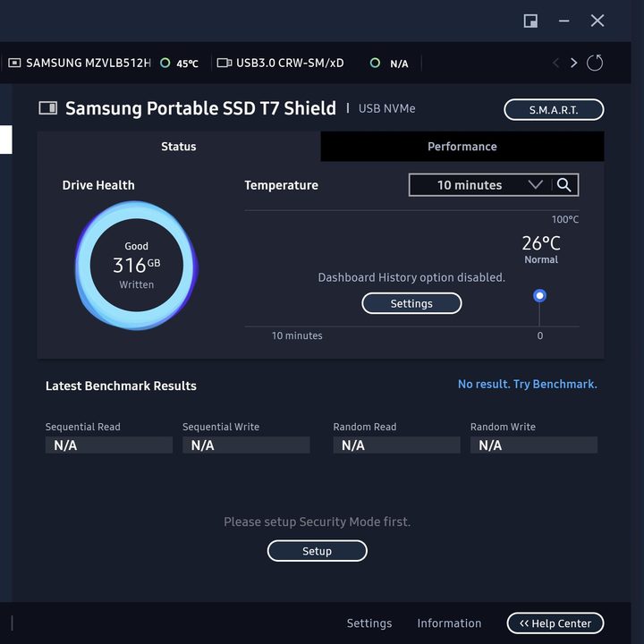
Task: Open the S.M.A.R.T. details
Action: [554, 110]
